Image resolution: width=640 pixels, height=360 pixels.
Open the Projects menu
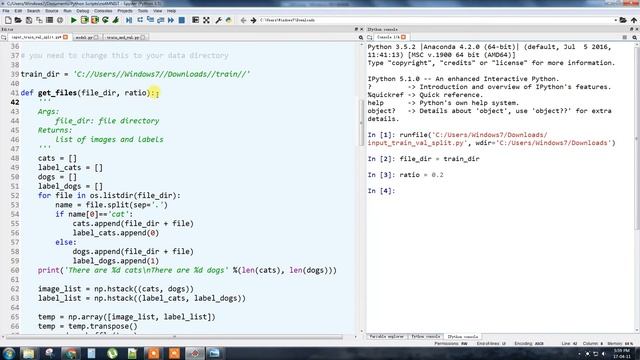(125, 11)
